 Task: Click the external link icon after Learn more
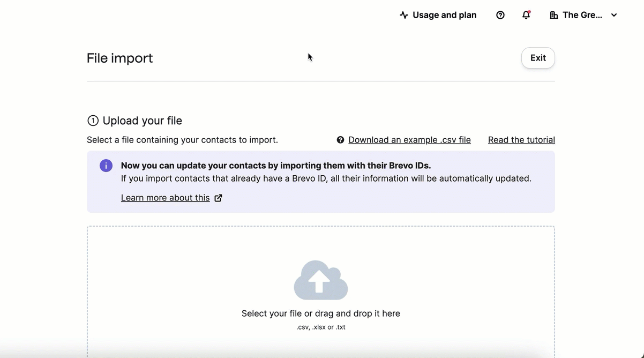218,197
